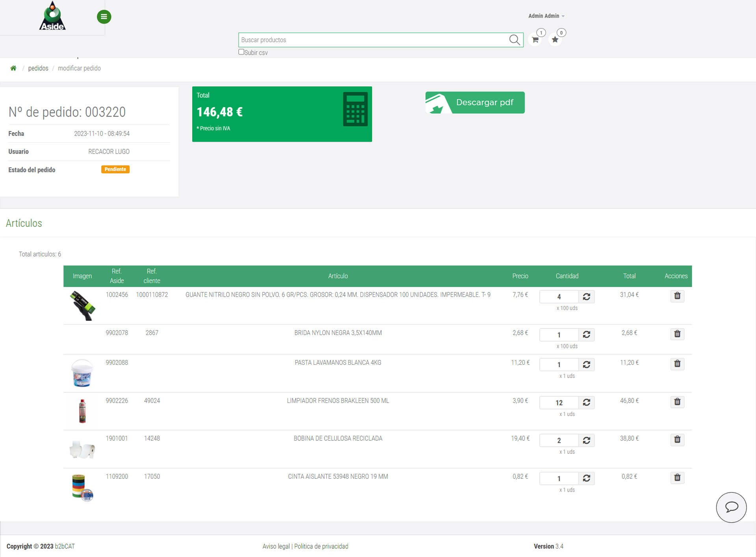
Task: Open the green hamburger menu
Action: coord(104,17)
